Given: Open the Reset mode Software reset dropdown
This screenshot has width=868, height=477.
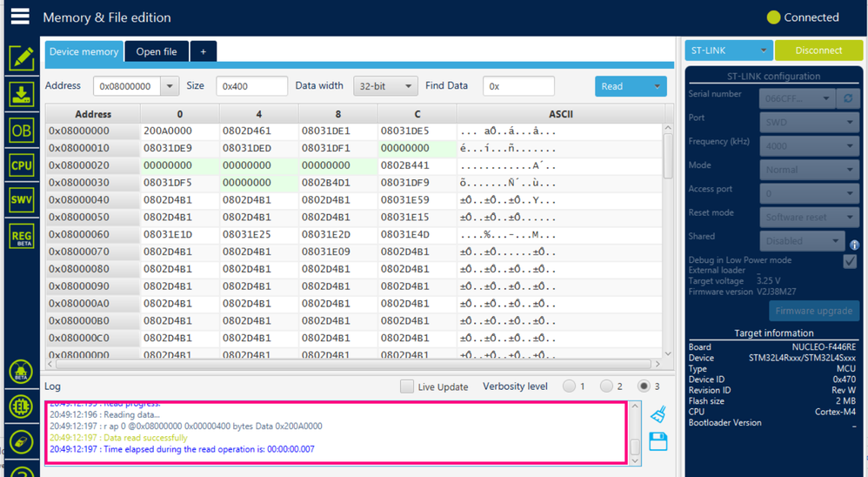Looking at the screenshot, I should [809, 217].
